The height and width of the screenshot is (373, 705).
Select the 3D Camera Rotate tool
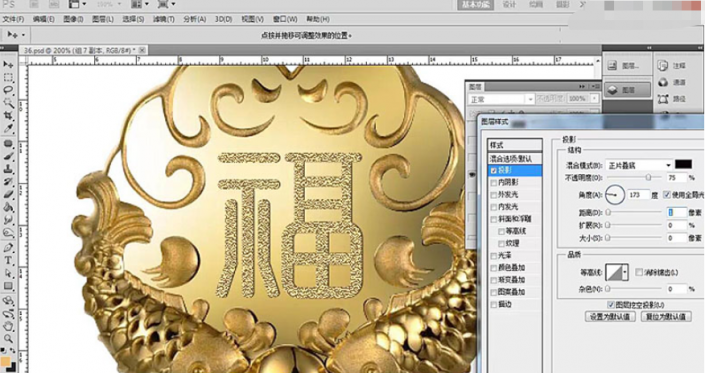[x=8, y=313]
